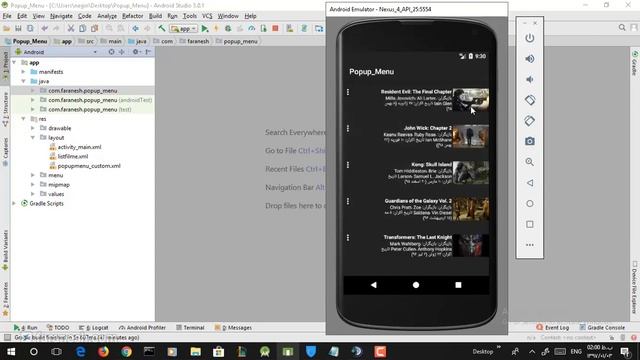Tap the recent apps square on phone screen
Image resolution: width=640 pixels, height=360 pixels.
[x=458, y=285]
